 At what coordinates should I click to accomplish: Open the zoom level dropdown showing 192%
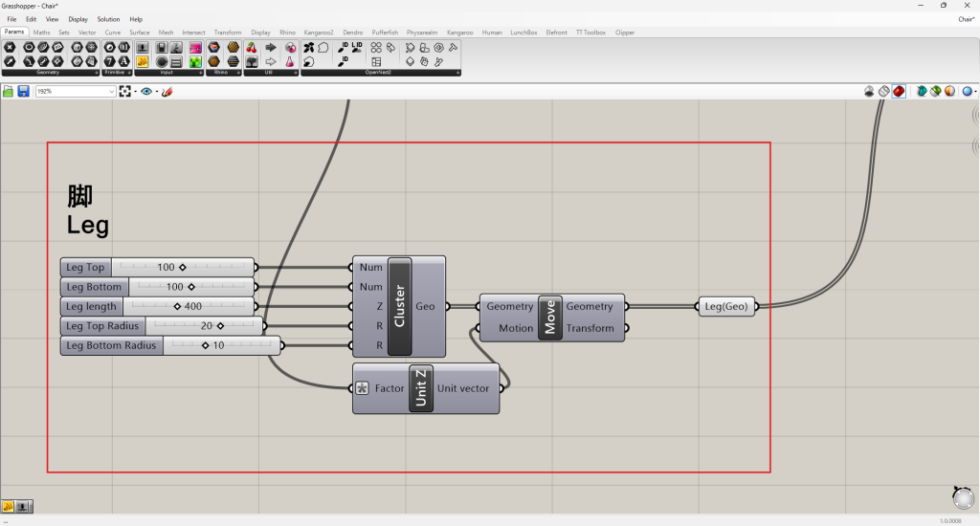(x=111, y=91)
